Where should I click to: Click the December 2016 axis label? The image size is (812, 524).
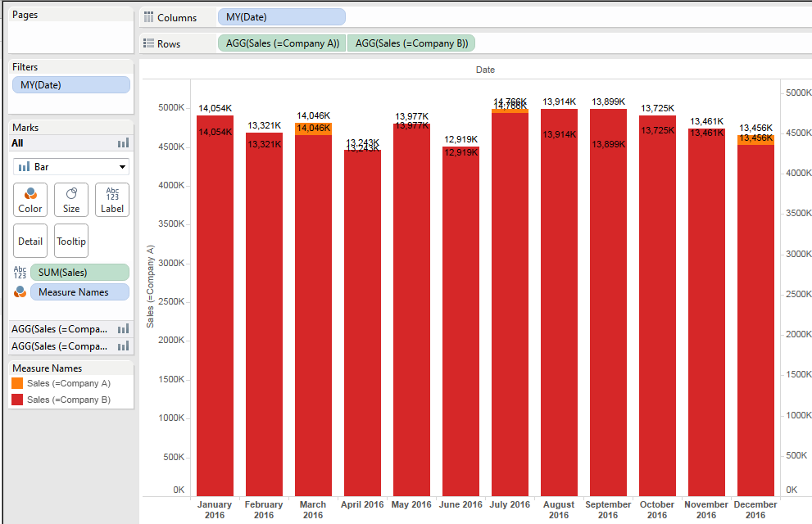click(755, 509)
